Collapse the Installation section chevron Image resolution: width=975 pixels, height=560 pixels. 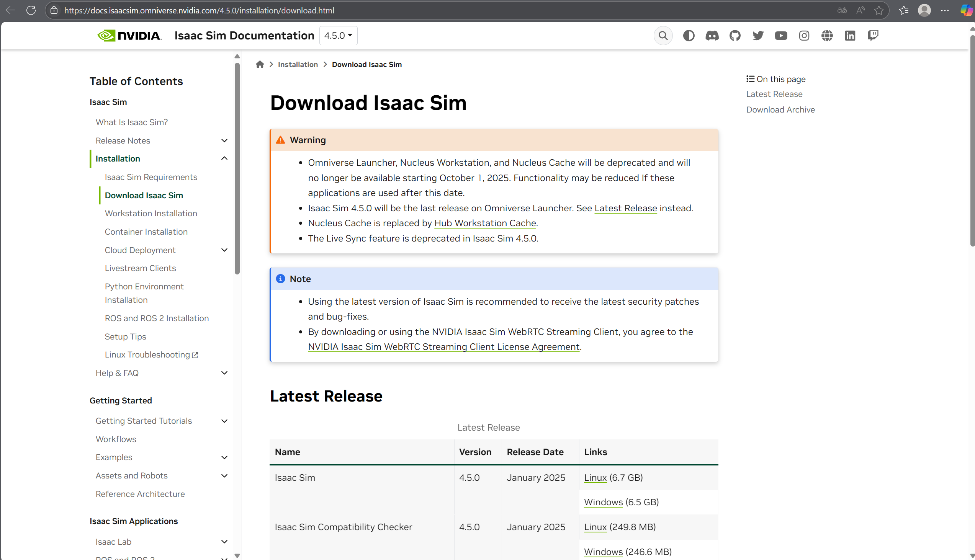point(224,158)
